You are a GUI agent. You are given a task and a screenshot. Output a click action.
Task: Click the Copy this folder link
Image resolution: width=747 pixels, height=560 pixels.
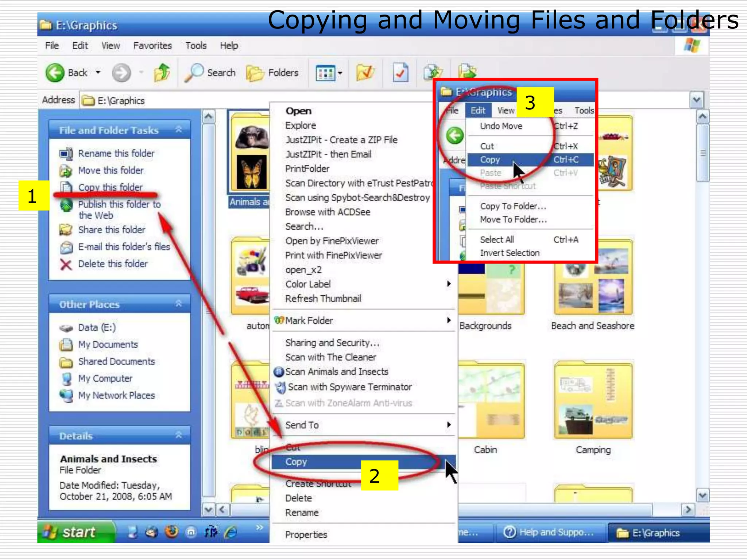click(110, 187)
